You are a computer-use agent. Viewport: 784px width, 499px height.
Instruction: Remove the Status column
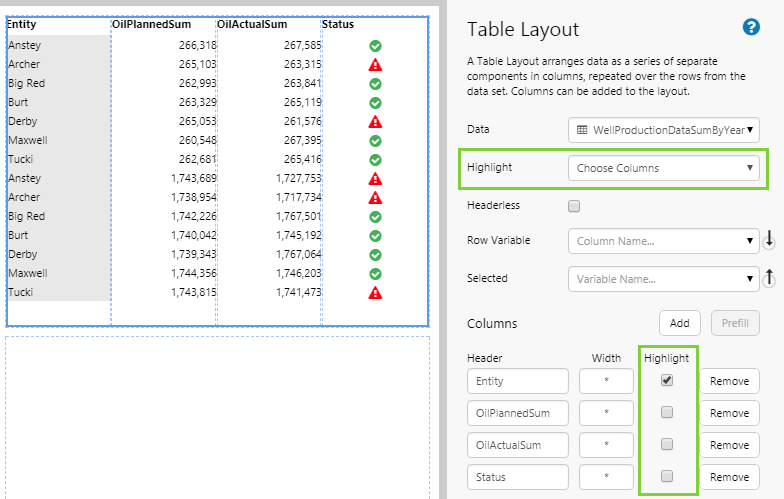728,477
